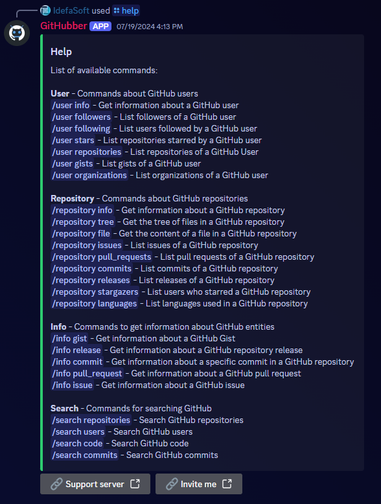Select the /repository stargazers command

95,292
